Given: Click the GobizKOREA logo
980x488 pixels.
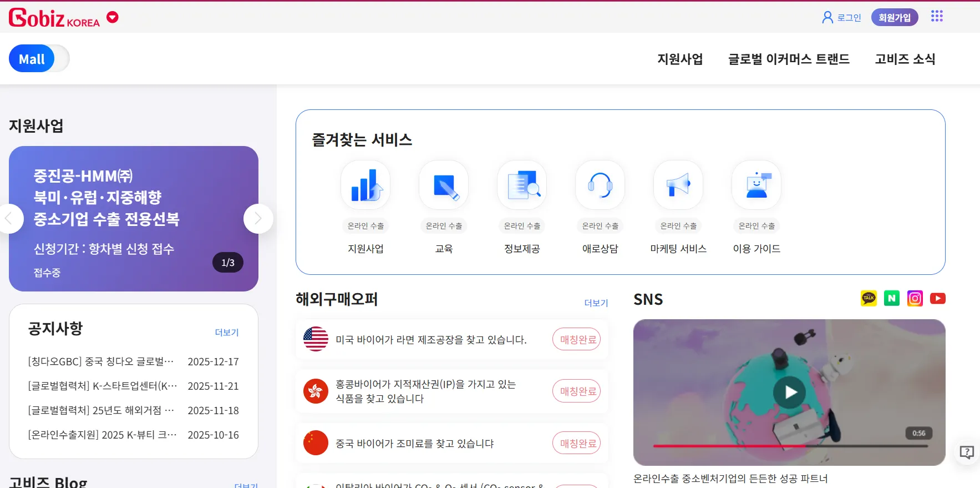Looking at the screenshot, I should (54, 18).
